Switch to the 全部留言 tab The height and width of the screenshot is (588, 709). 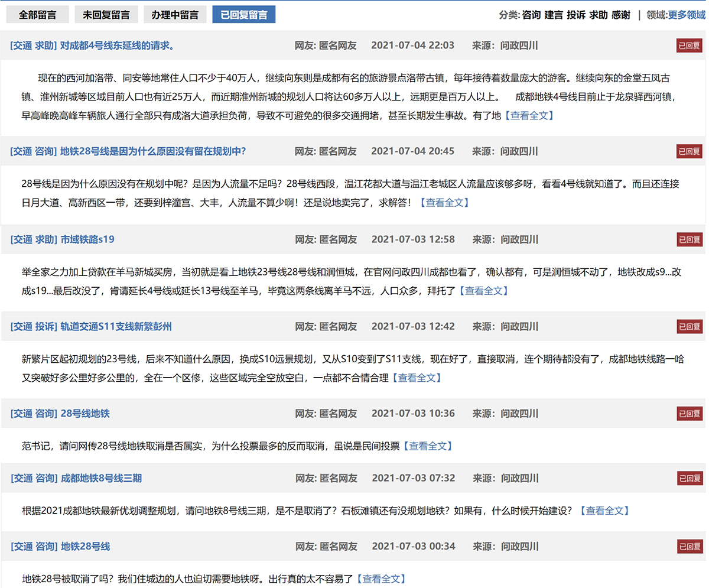[37, 15]
